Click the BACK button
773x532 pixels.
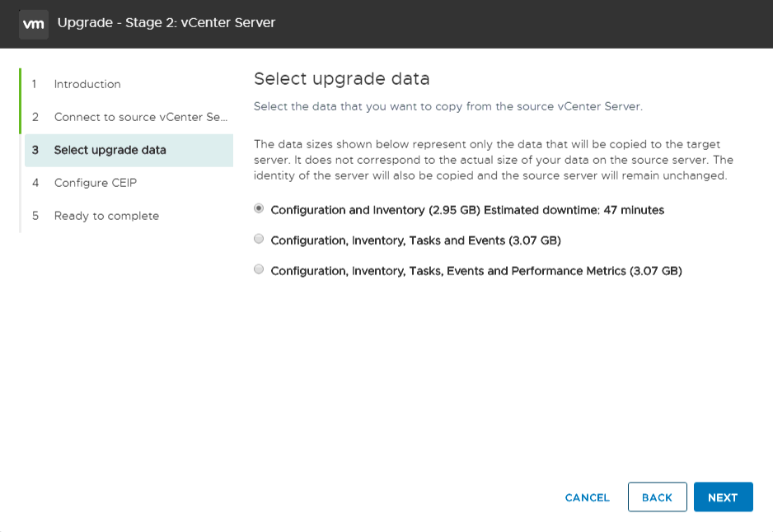point(657,497)
